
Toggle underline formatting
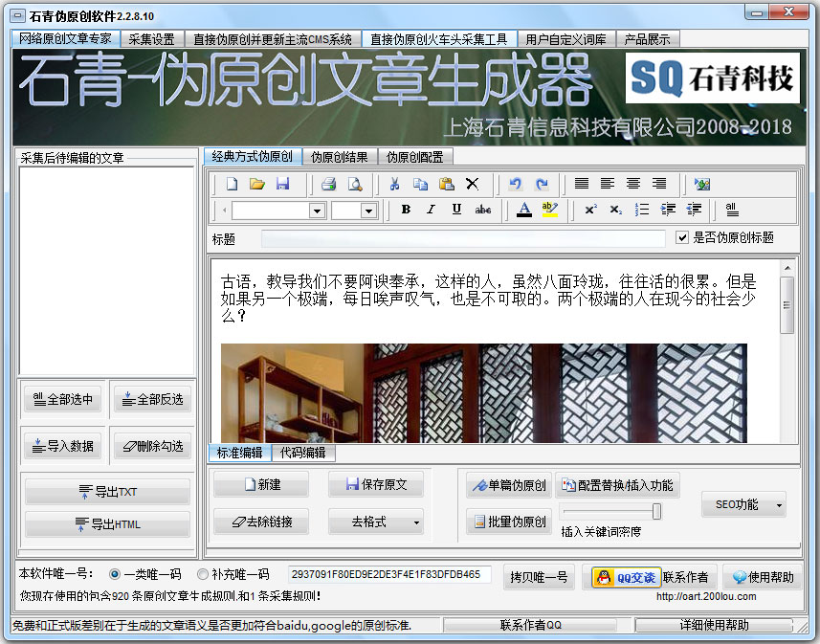(456, 210)
